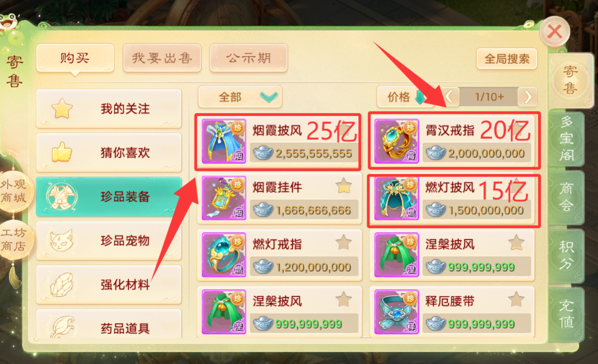Go to the next listing page

coord(528,97)
